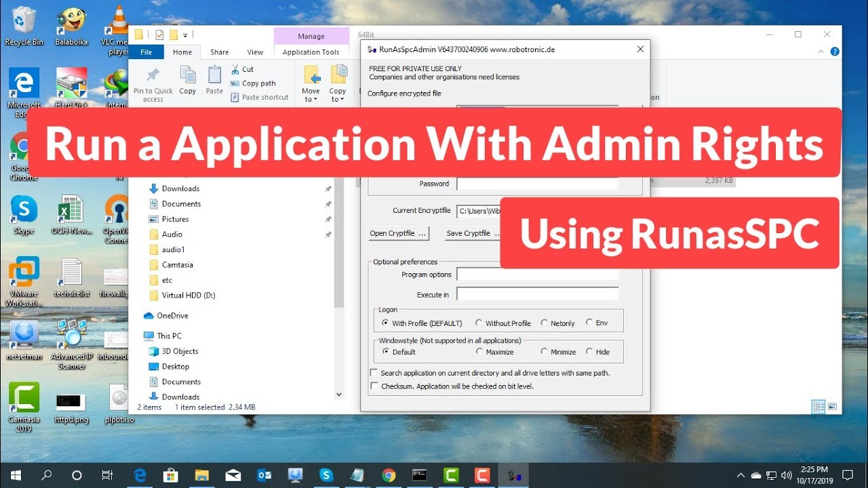Open the Application Tools tab
This screenshot has width=868, height=488.
tap(311, 52)
